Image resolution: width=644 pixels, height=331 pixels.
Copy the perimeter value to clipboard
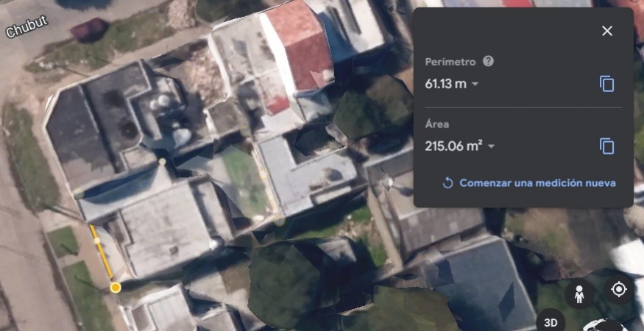606,84
